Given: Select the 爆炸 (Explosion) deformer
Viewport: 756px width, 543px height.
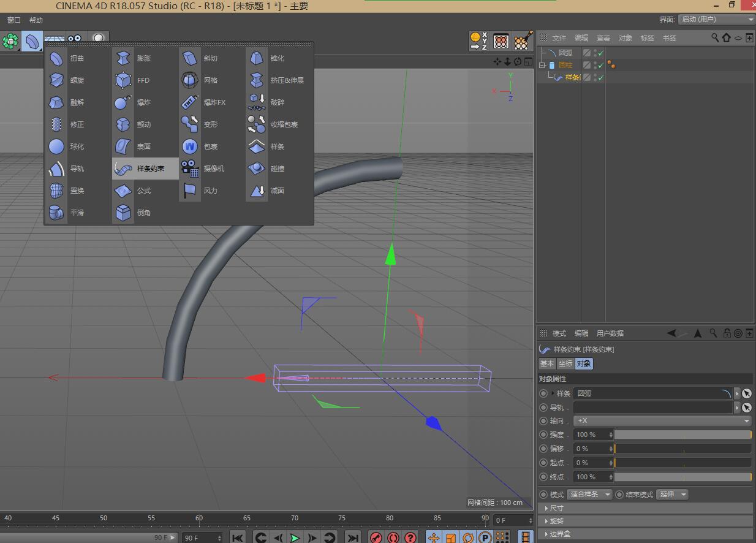Looking at the screenshot, I should click(123, 102).
